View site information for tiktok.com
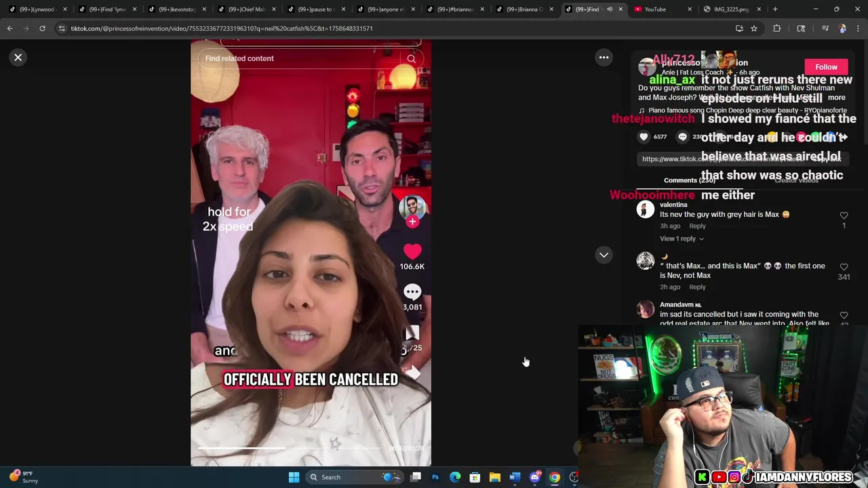The height and width of the screenshot is (488, 868). [x=62, y=28]
